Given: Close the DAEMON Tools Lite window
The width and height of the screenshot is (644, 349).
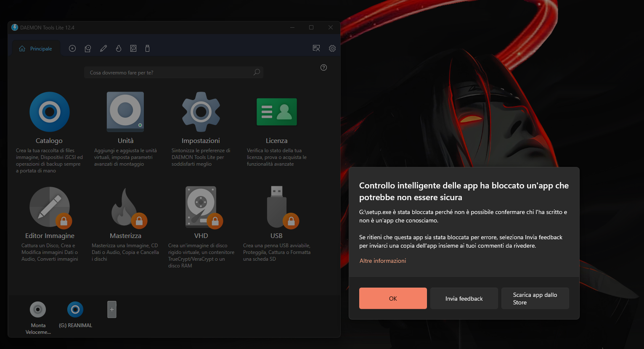Looking at the screenshot, I should [x=331, y=27].
